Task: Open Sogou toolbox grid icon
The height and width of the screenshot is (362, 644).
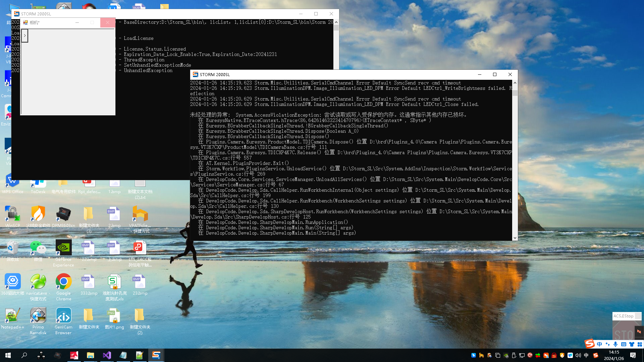Action: coord(640,344)
